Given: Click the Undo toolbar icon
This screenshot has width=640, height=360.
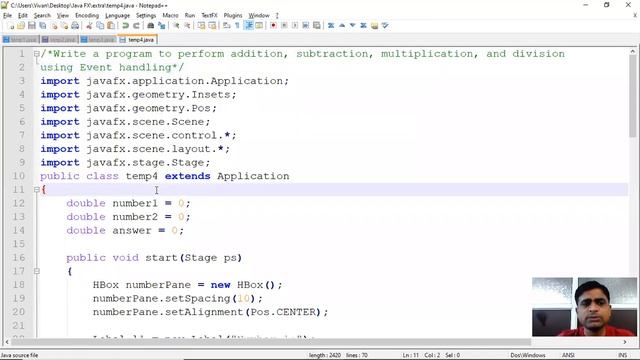Looking at the screenshot, I should 125,26.
